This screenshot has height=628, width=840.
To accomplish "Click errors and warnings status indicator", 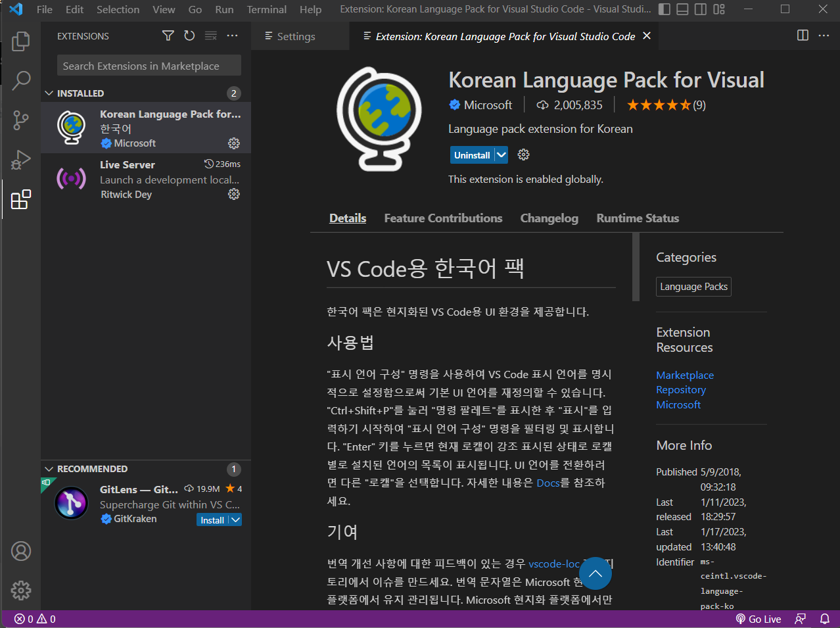I will (x=35, y=619).
